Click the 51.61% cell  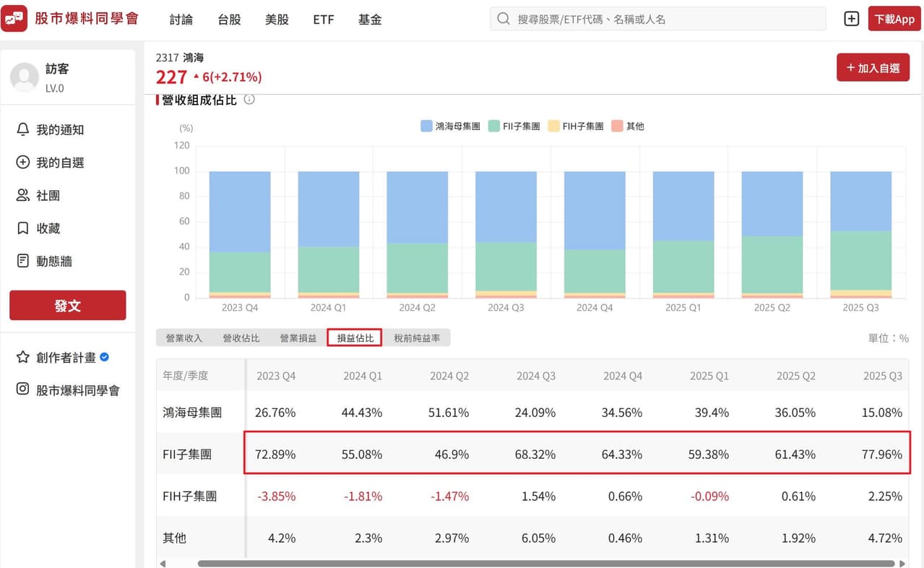point(449,413)
